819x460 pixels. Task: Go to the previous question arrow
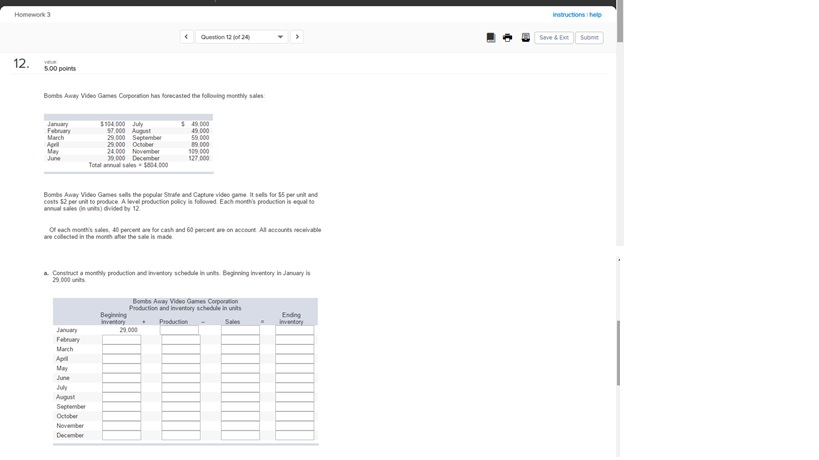click(x=186, y=37)
